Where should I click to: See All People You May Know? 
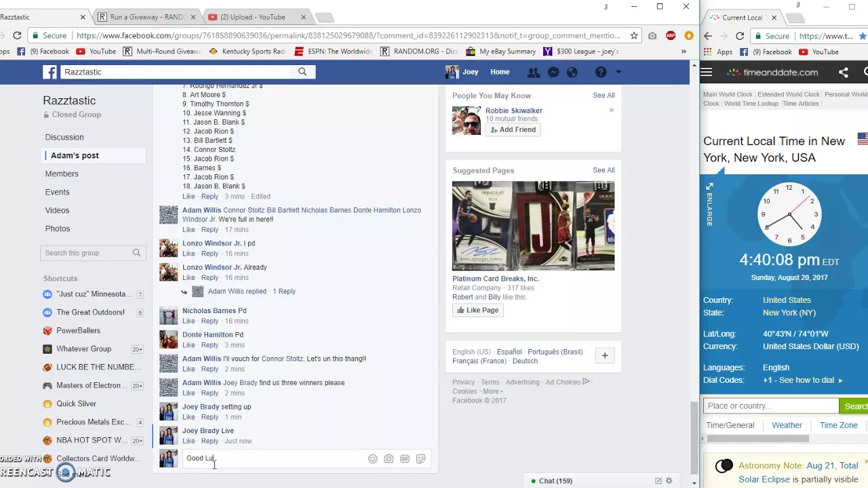click(x=604, y=96)
